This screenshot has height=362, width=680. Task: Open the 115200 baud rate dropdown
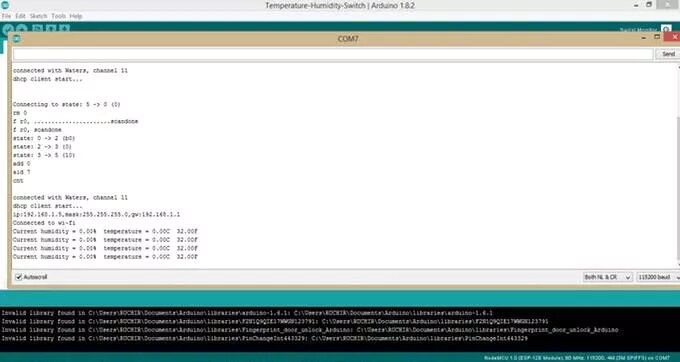coord(658,277)
